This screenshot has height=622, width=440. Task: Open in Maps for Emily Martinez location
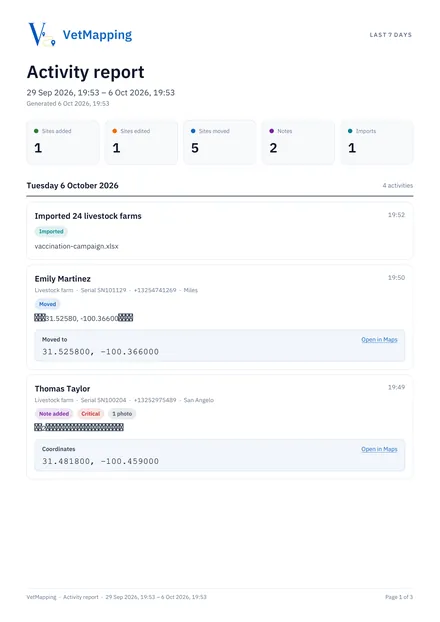[379, 340]
